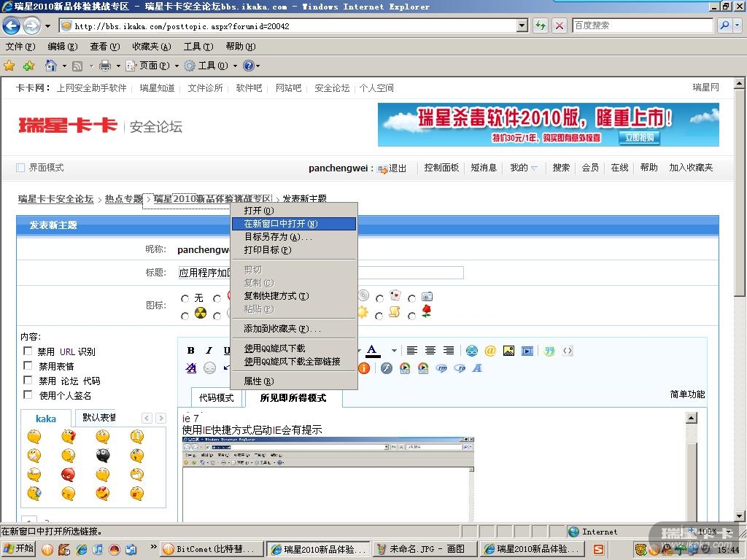Open Home button dropdown arrow

pos(64,66)
